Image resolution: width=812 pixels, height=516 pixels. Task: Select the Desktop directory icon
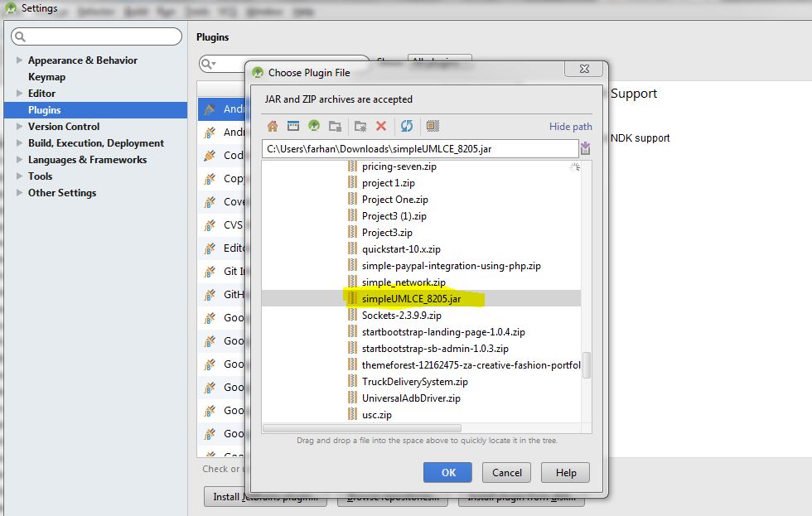tap(293, 126)
